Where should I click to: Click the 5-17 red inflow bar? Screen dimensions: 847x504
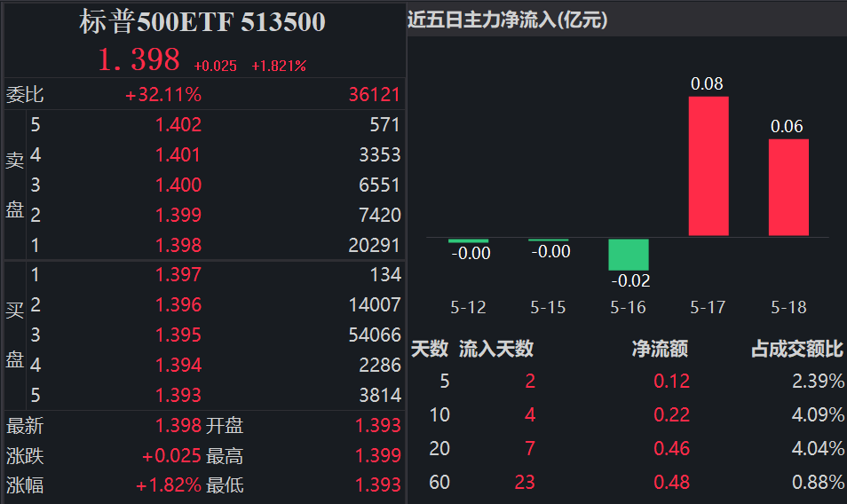pyautogui.click(x=708, y=166)
